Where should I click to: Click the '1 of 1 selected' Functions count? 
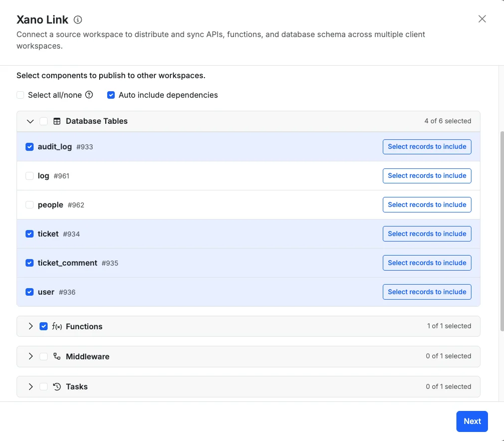pyautogui.click(x=449, y=326)
